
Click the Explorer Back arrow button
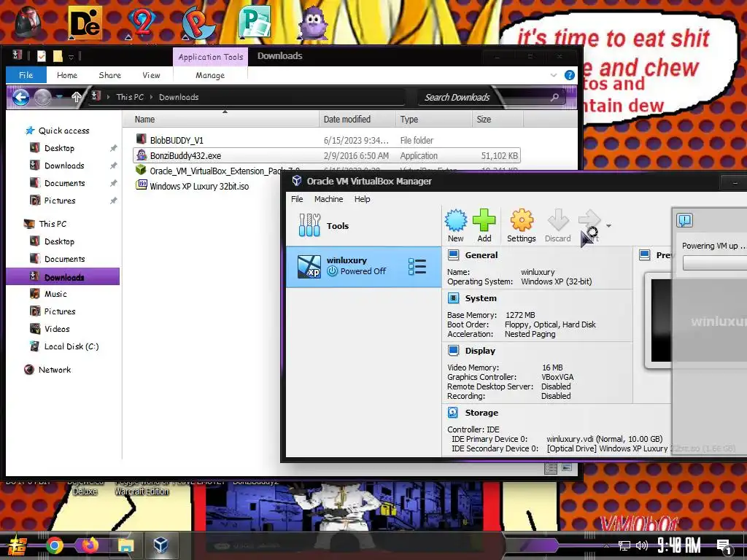pyautogui.click(x=20, y=98)
